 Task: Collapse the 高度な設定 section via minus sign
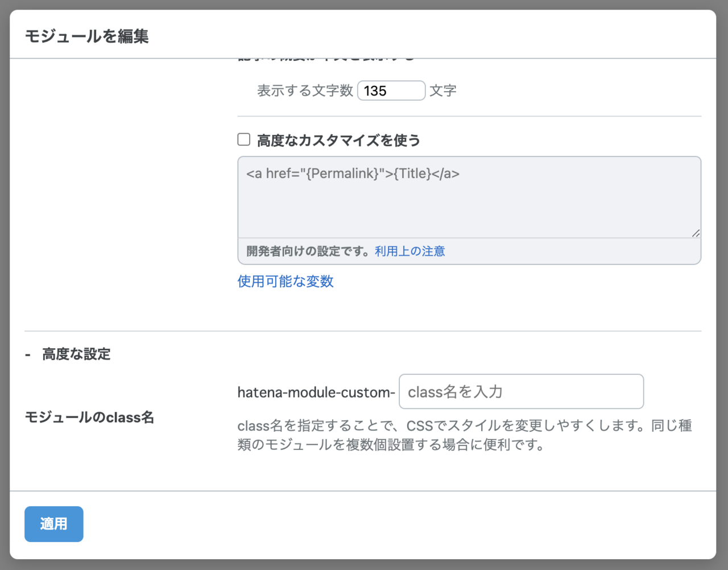(28, 354)
